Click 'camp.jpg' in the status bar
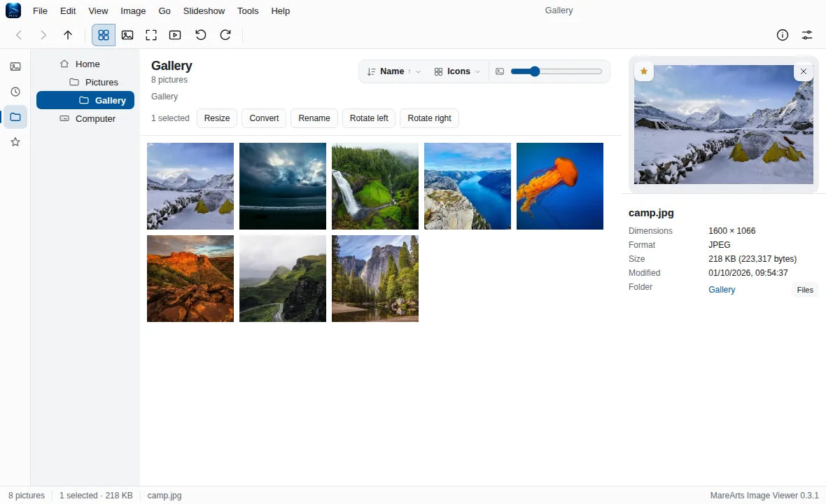Viewport: 826px width, 504px height. click(x=164, y=496)
